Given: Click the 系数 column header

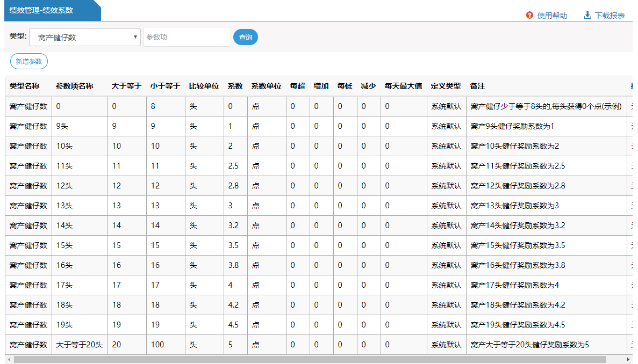Looking at the screenshot, I should (x=235, y=86).
